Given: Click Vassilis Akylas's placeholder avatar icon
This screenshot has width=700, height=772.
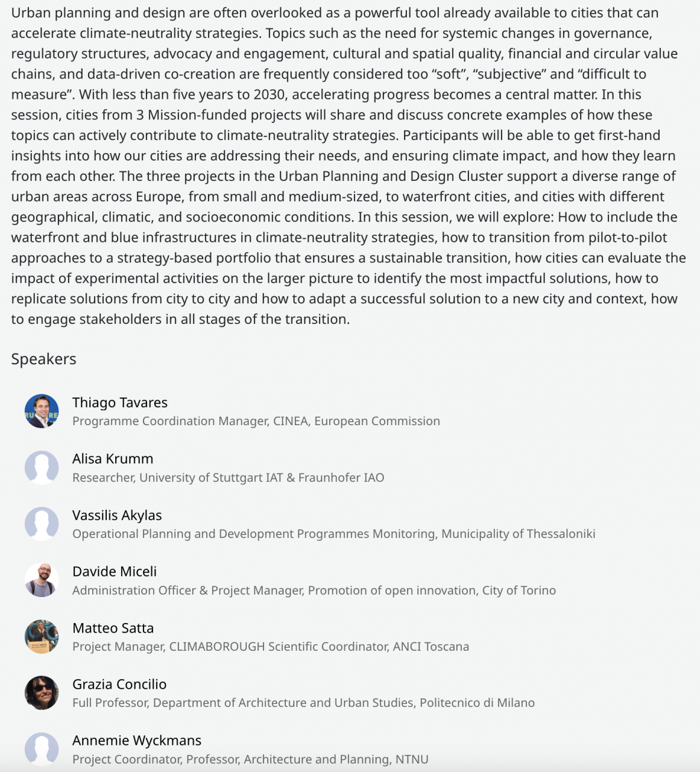Looking at the screenshot, I should click(42, 524).
